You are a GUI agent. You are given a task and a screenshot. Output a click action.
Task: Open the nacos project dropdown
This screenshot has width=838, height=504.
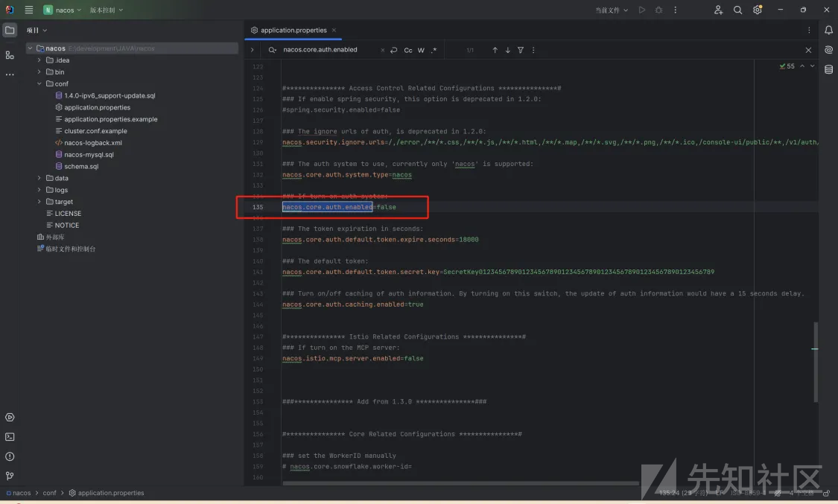pyautogui.click(x=63, y=10)
